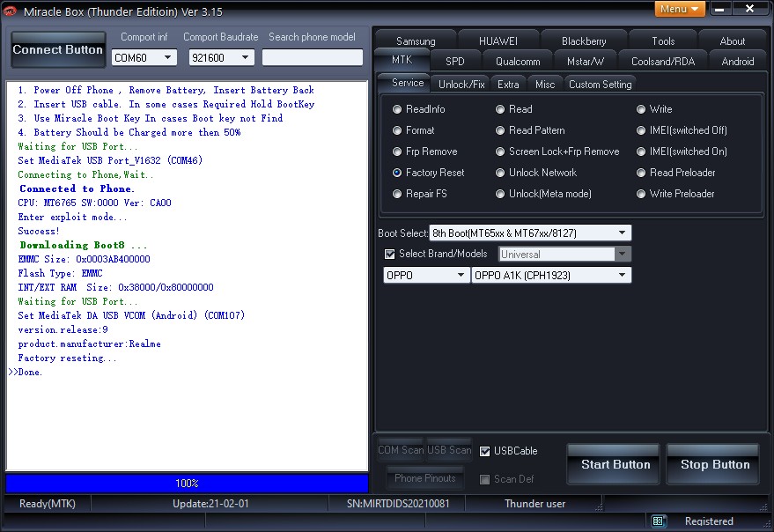Viewport: 774px width, 532px height.
Task: Switch to the Android tab
Action: click(x=738, y=62)
